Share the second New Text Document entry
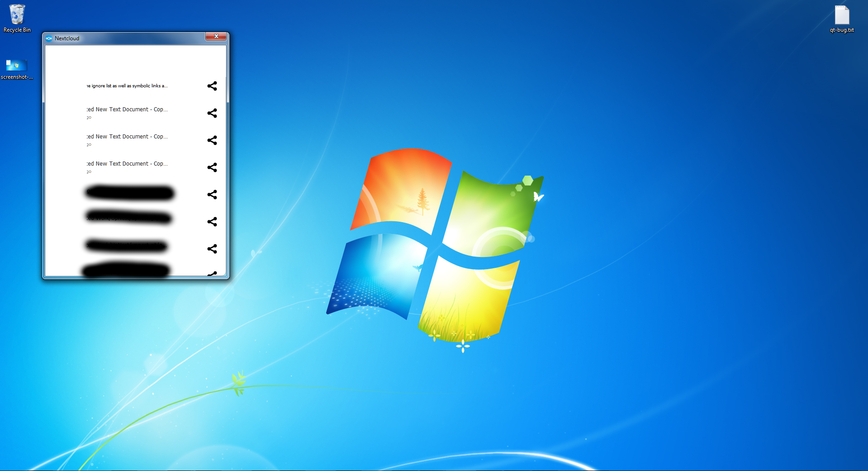868x471 pixels. pyautogui.click(x=212, y=140)
